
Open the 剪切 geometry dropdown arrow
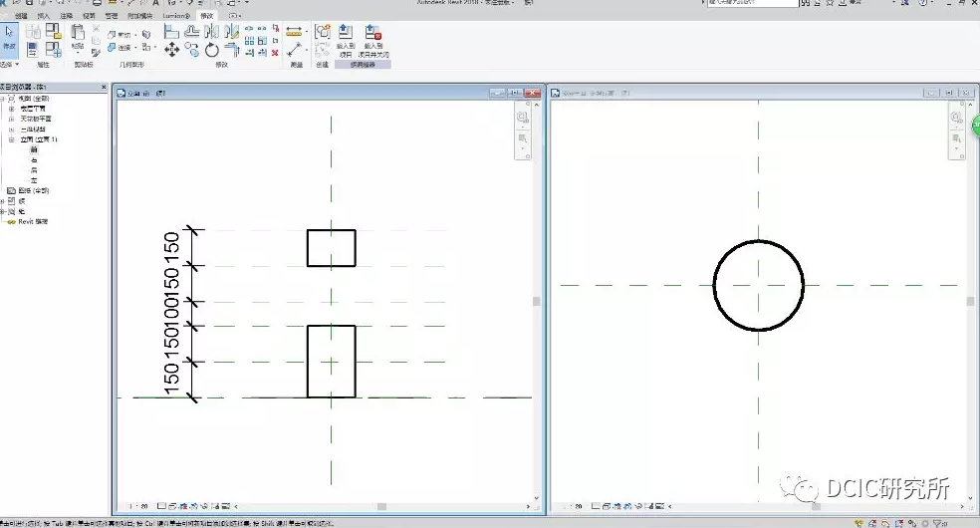pos(135,34)
